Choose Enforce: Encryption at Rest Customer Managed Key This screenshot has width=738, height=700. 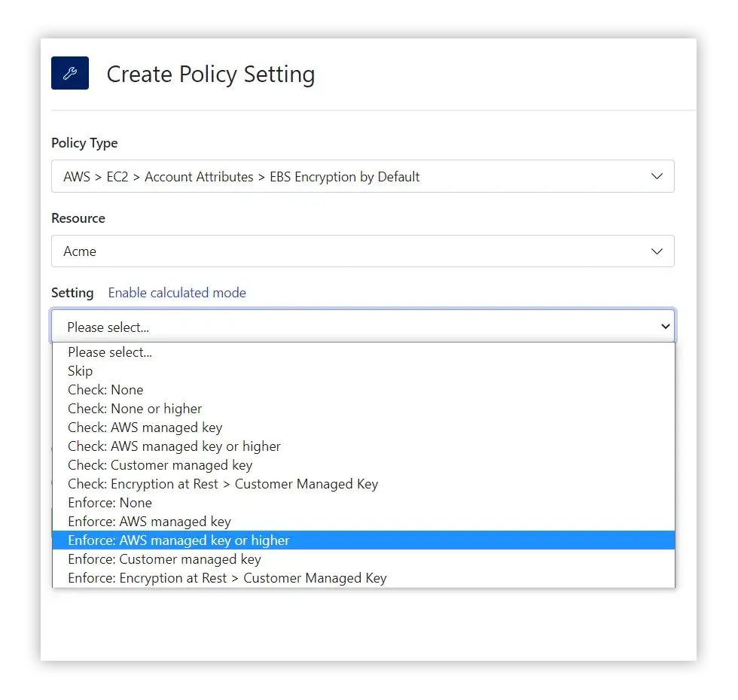pyautogui.click(x=363, y=578)
